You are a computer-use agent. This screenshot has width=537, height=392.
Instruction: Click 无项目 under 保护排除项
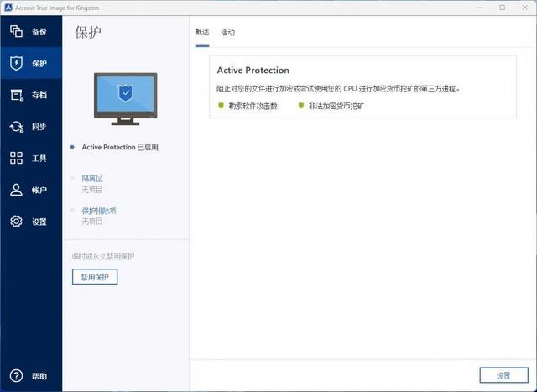click(92, 222)
